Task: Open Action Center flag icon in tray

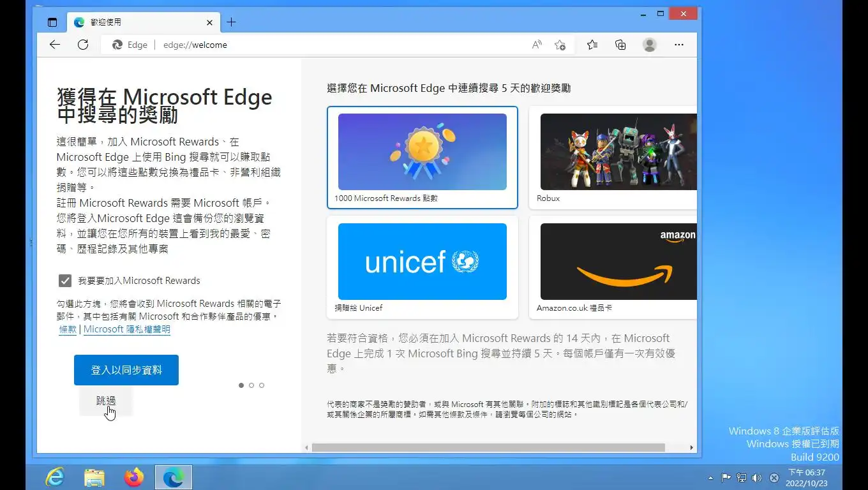Action: point(726,477)
